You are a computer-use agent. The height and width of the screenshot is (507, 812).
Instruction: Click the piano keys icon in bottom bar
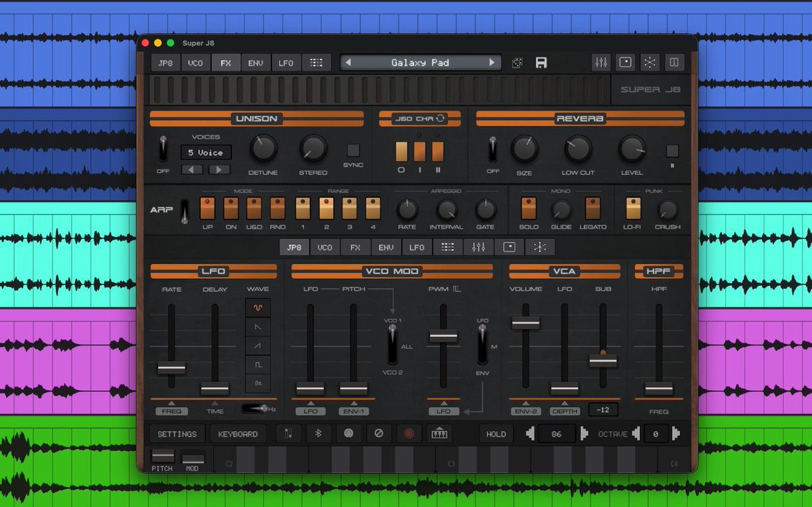point(438,434)
